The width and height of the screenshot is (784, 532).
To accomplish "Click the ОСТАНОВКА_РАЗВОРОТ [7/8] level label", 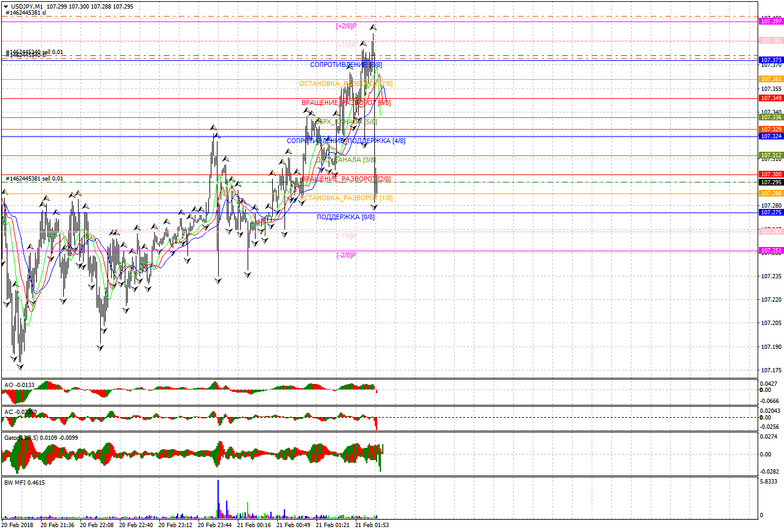I will click(x=346, y=84).
